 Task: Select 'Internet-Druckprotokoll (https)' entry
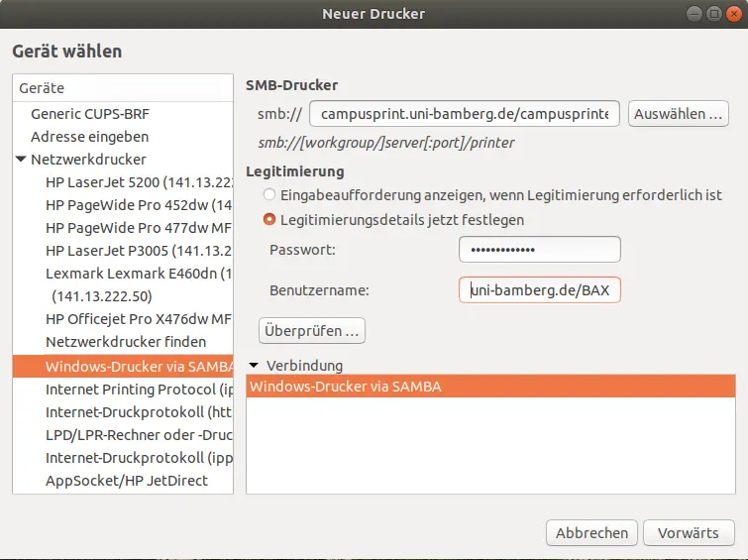click(123, 412)
